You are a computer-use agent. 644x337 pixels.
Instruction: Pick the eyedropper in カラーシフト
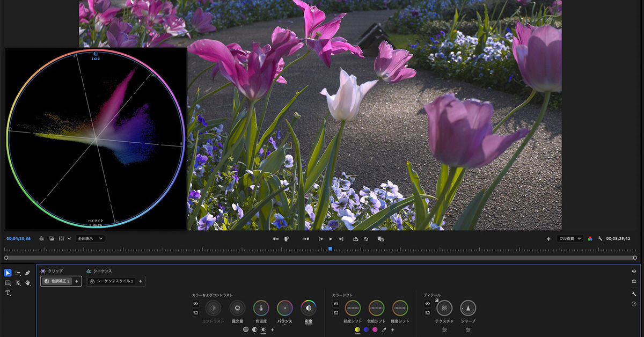(x=384, y=329)
